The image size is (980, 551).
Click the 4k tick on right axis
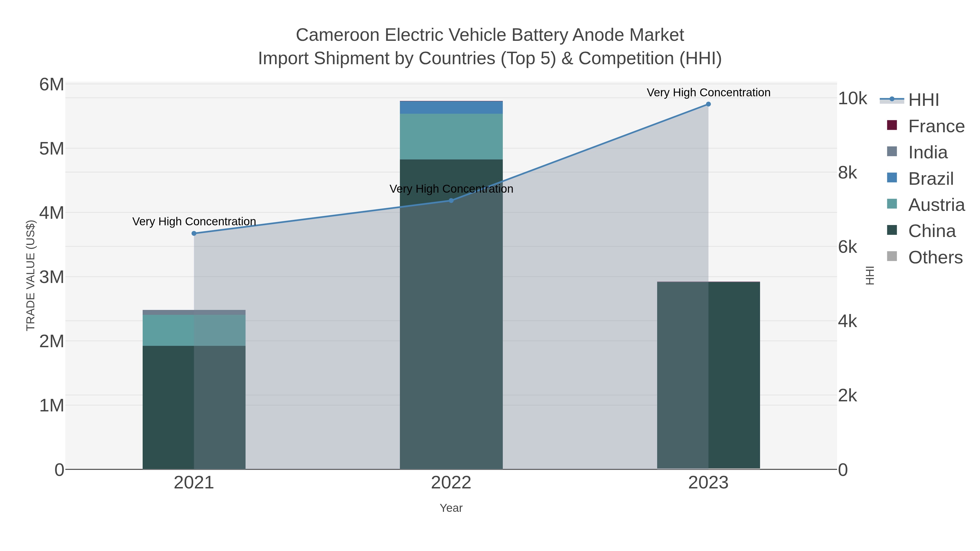point(848,321)
